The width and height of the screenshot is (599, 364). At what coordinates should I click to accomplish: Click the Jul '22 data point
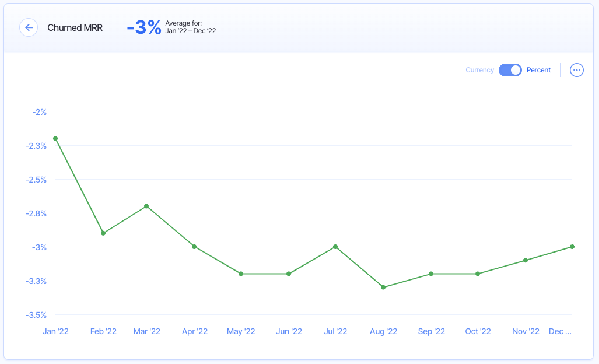(335, 247)
